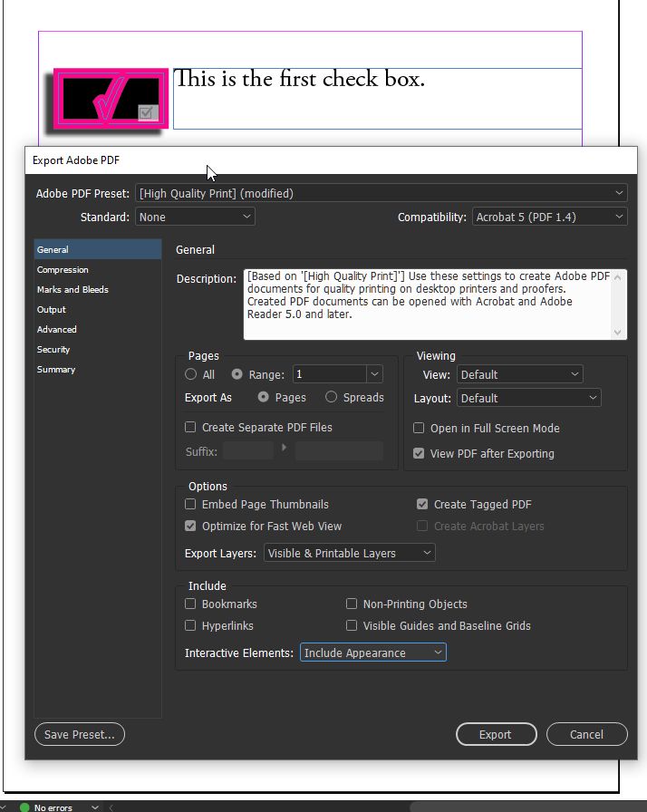Screen dimensions: 647x812
Task: Click inside the Description text box
Action: 428,304
